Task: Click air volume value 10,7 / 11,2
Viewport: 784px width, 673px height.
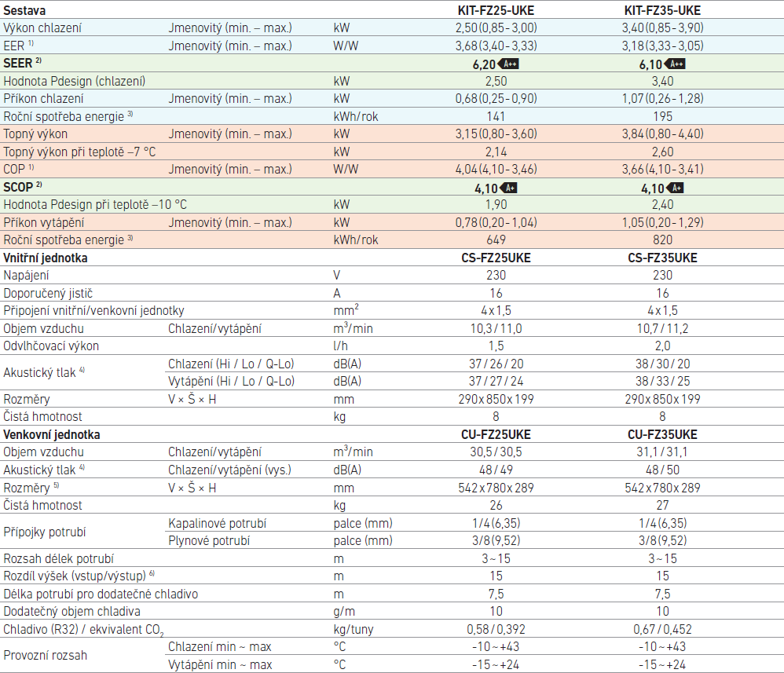Action: point(662,328)
